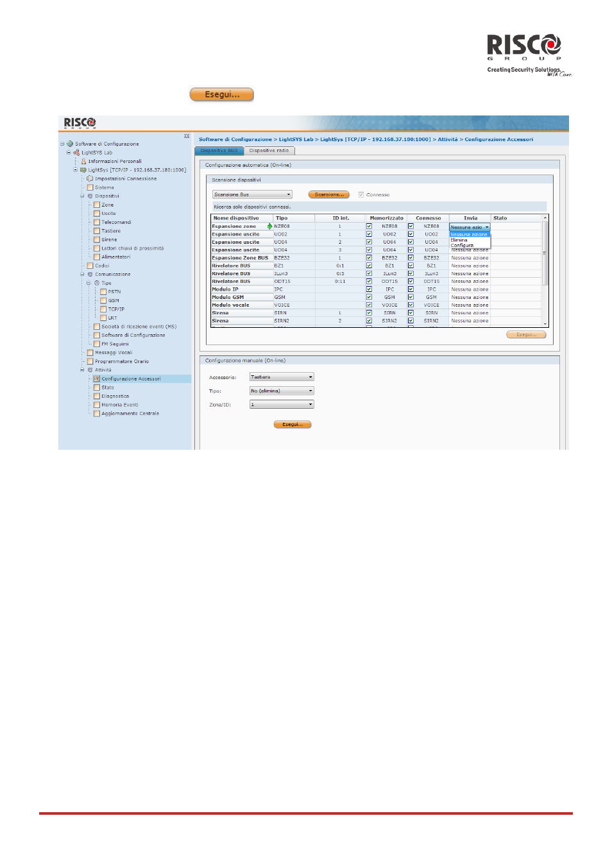This screenshot has height=868, width=612.
Task: Open Memoria Eventi entry
Action: pos(119,405)
